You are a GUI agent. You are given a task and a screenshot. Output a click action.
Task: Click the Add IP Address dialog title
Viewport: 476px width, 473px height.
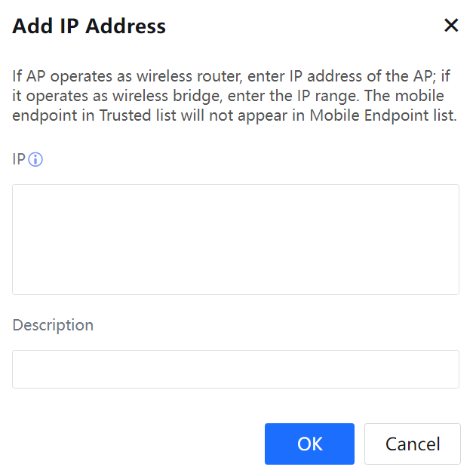pyautogui.click(x=89, y=26)
